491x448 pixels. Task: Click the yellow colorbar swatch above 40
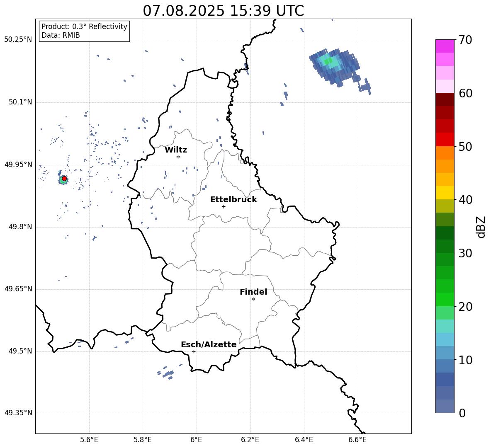point(445,193)
